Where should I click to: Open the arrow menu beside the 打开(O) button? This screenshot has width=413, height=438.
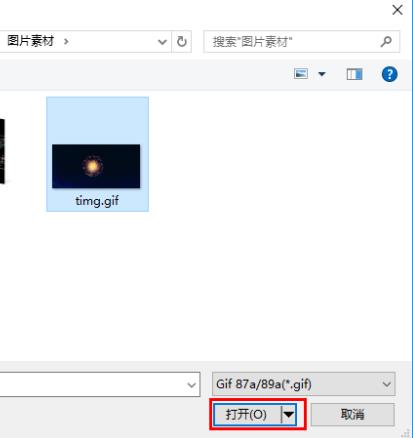(x=289, y=415)
